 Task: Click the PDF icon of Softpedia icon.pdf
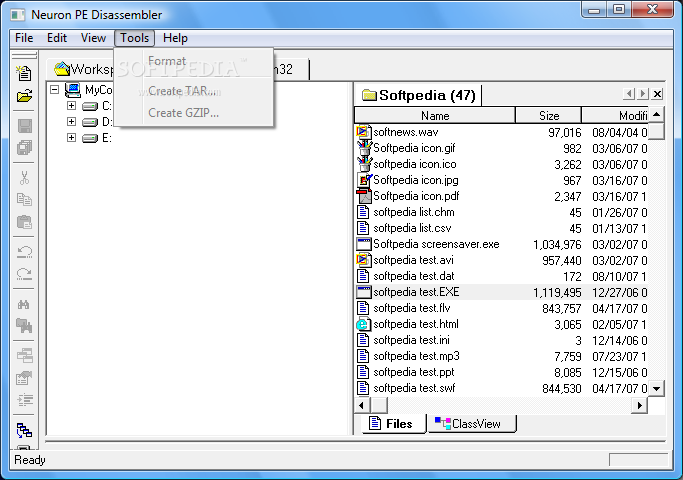tap(364, 196)
